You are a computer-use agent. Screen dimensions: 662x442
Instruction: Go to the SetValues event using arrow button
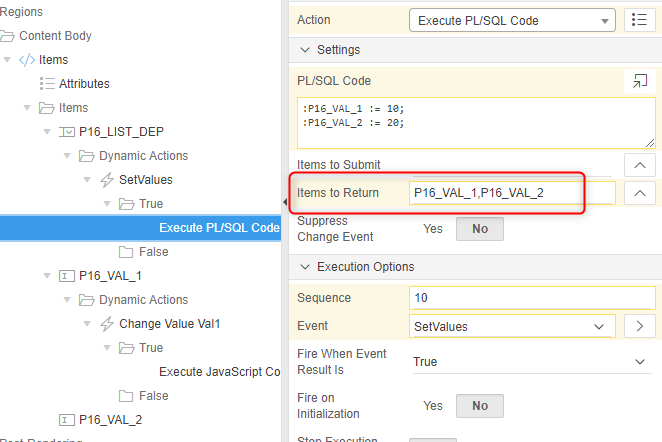(x=639, y=326)
